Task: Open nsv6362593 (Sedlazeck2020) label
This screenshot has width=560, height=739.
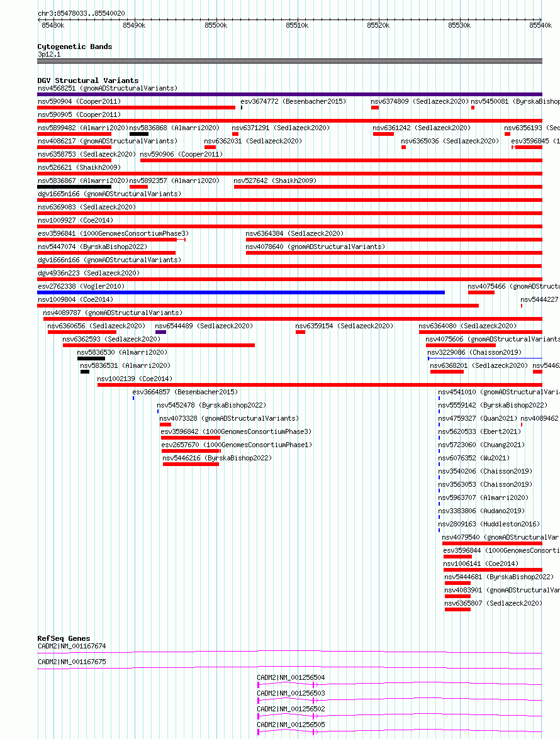Action: 112,339
